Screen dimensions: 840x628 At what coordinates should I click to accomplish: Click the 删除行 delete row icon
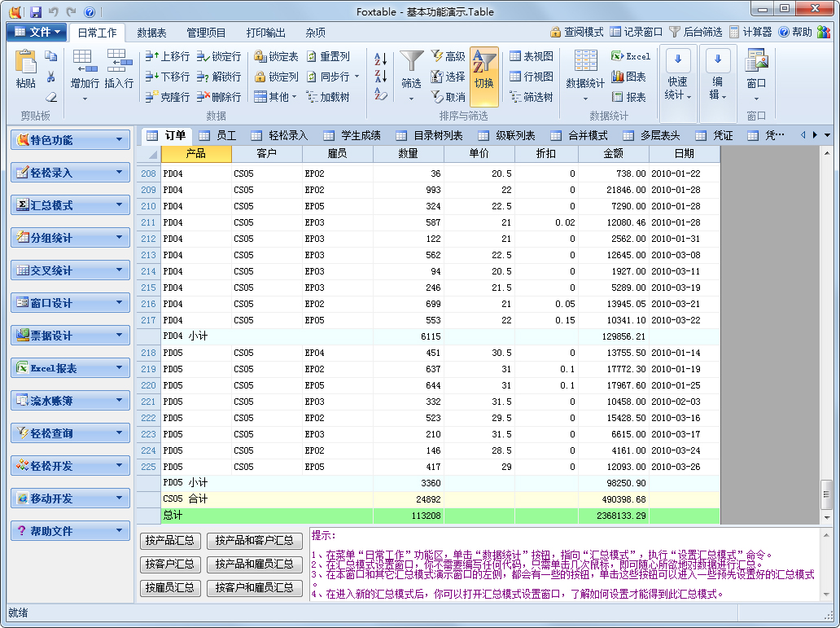point(201,96)
